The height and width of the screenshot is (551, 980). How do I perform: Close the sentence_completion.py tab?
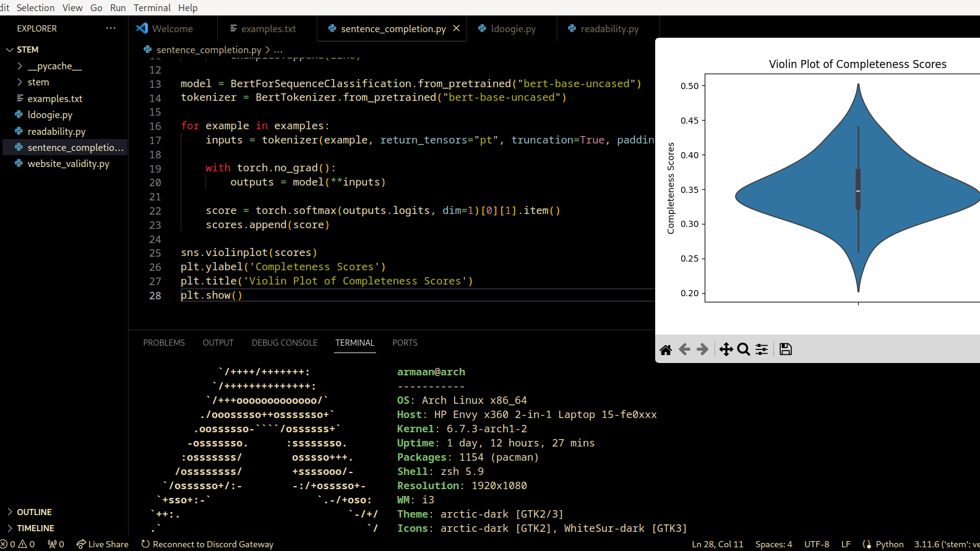[457, 28]
